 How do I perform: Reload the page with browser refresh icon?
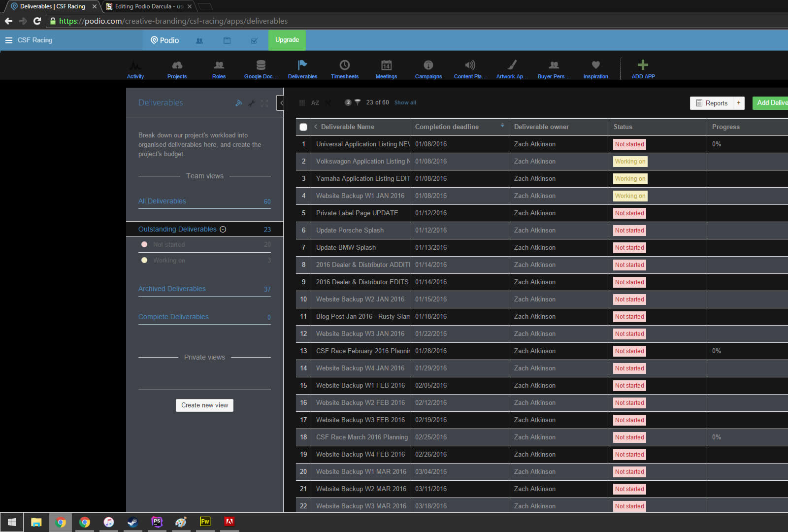tap(37, 21)
